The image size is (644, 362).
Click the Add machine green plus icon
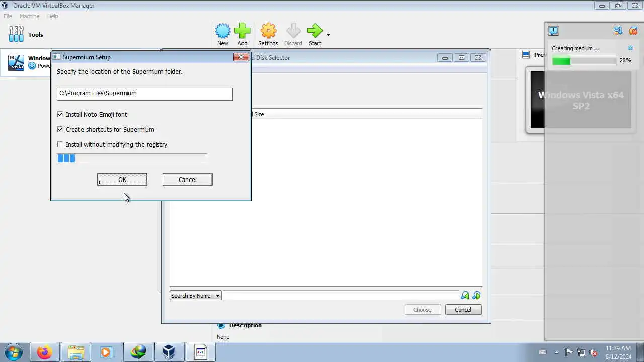coord(243,31)
